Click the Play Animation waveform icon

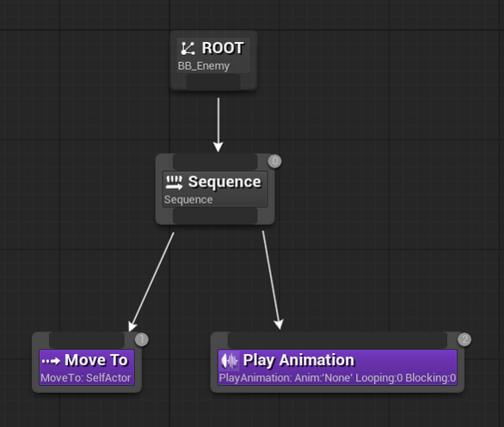coord(229,361)
